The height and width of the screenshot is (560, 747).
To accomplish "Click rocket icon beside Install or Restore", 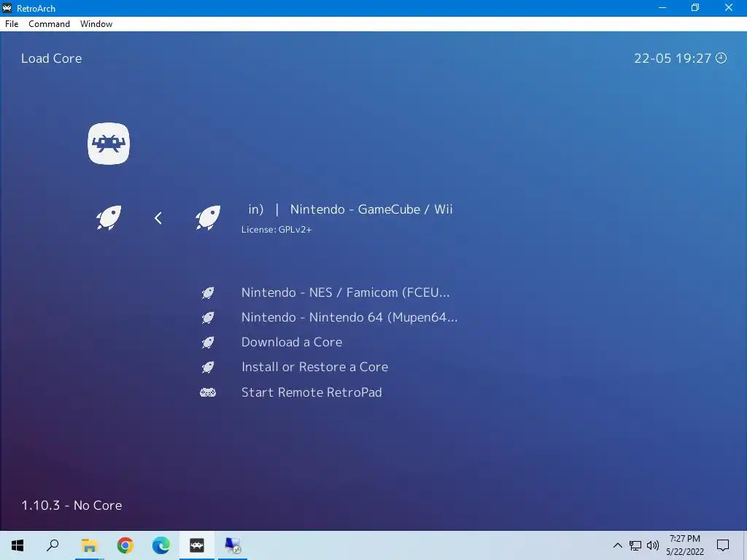I will point(208,367).
